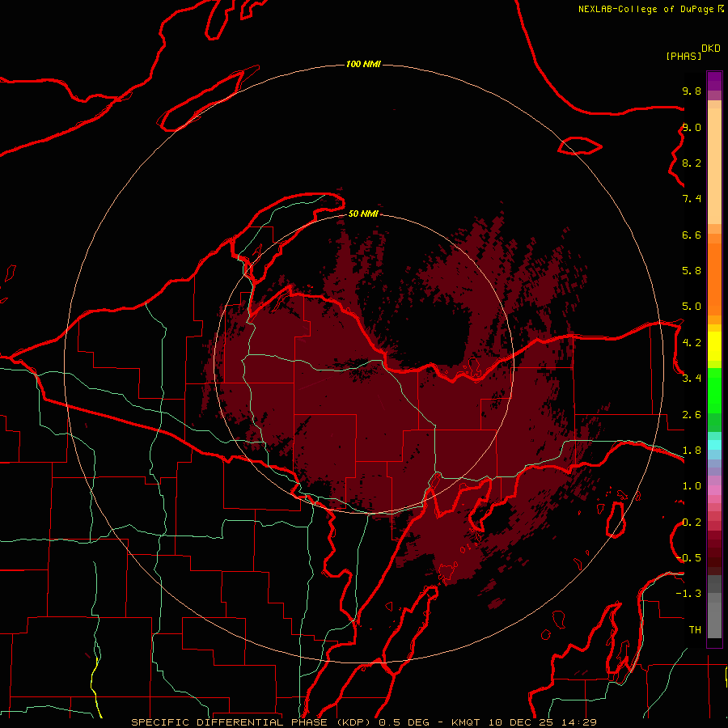
Task: Click the 0.2 scale value
Action: coord(692,523)
